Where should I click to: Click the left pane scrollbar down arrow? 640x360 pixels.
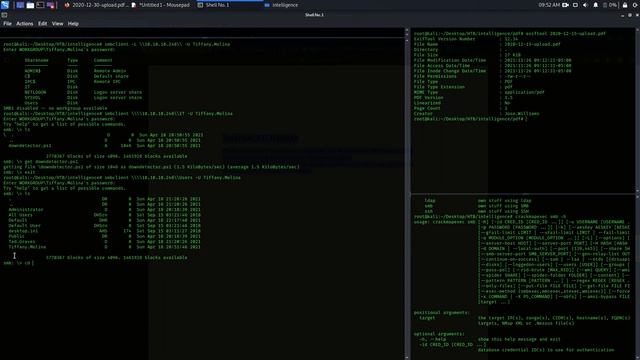[x=407, y=357]
